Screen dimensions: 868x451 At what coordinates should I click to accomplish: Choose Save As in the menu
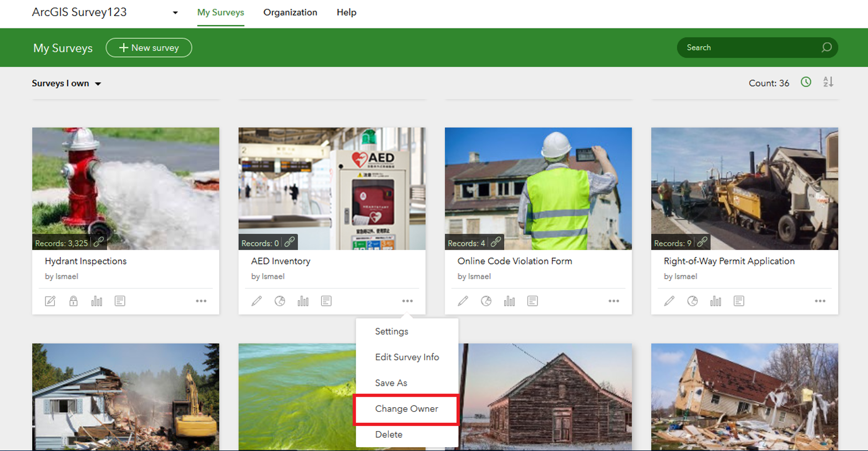pos(391,383)
